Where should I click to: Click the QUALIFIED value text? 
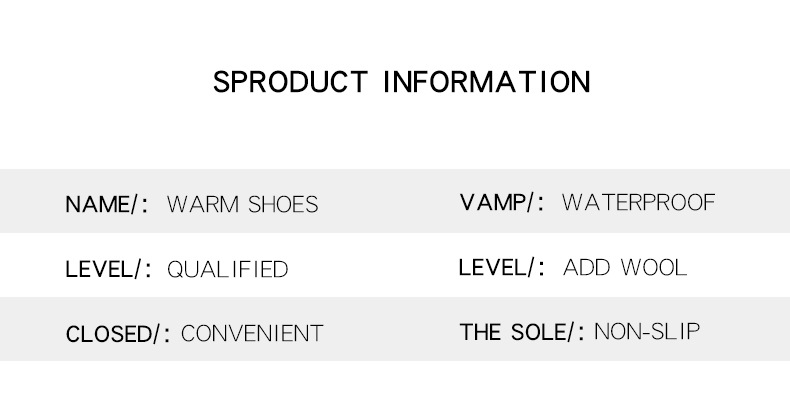point(227,269)
